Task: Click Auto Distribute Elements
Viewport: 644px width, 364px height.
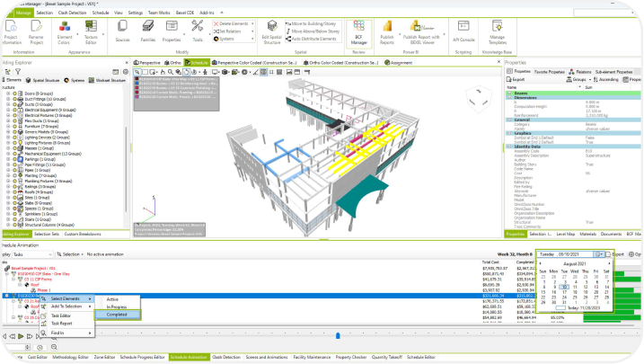Action: (311, 39)
